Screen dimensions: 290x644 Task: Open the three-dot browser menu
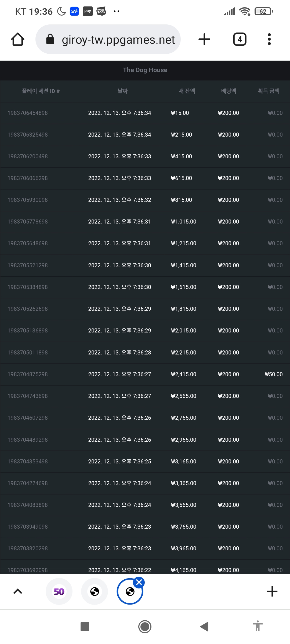pos(269,39)
